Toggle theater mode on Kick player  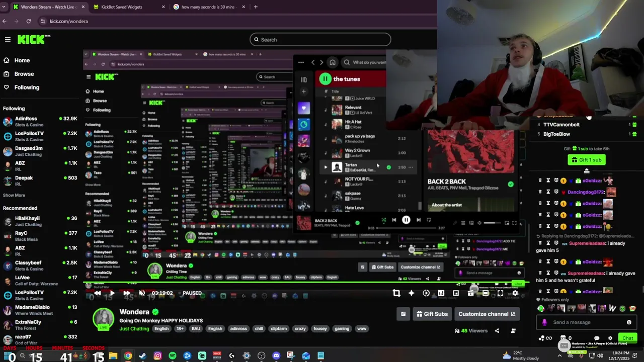tap(486, 293)
